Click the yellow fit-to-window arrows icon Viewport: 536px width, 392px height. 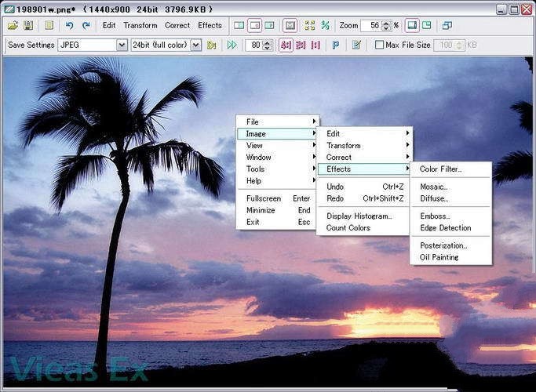click(x=310, y=25)
